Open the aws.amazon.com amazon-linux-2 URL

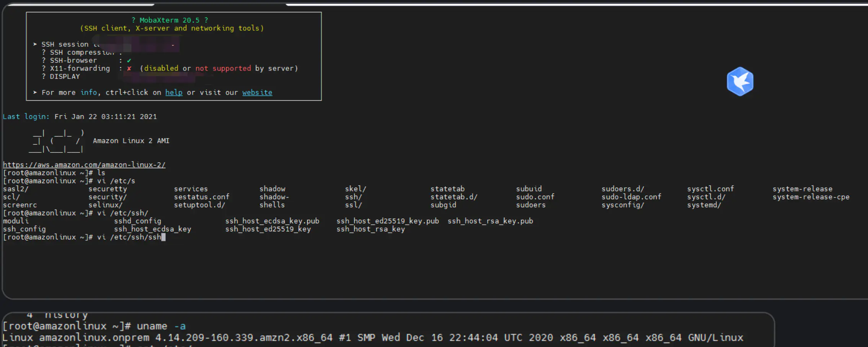84,165
